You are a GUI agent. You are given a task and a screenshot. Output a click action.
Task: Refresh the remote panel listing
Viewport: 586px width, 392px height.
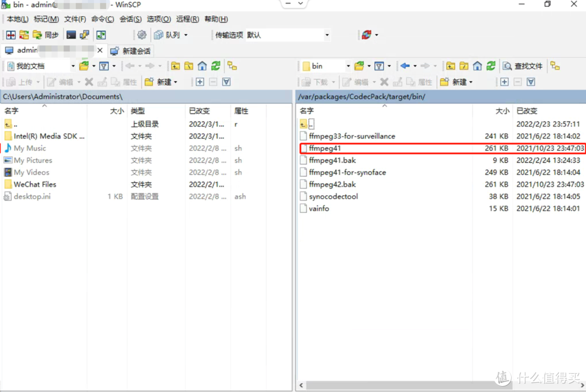(491, 66)
